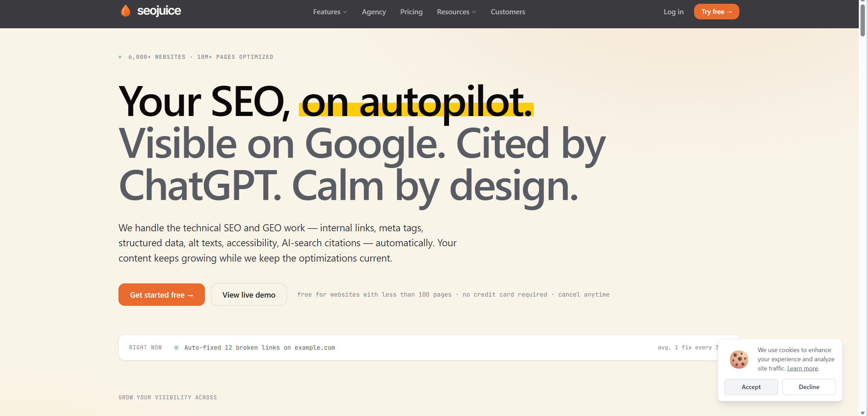Click 'GROW YOUR VISIBILITY ACROSS' label
The image size is (868, 416).
tap(167, 397)
